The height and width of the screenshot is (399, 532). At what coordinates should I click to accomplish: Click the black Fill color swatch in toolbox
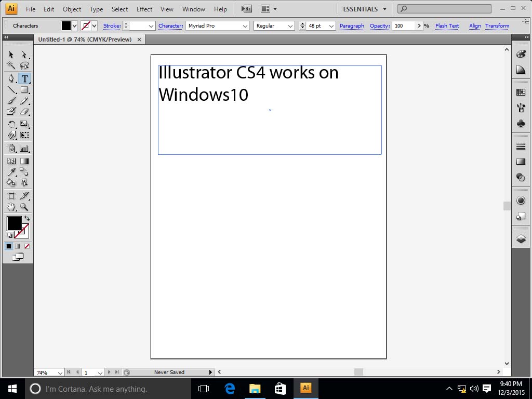(x=14, y=223)
